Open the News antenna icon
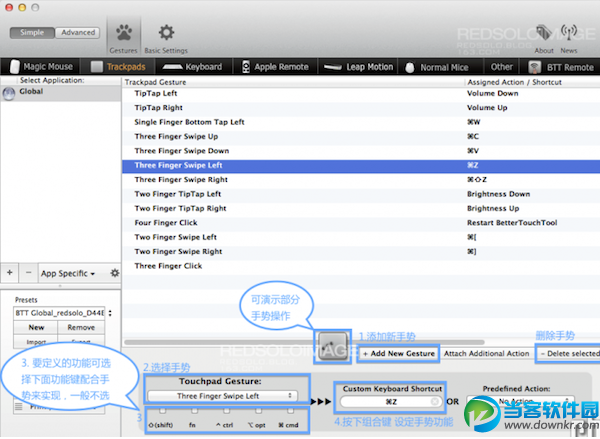The image size is (600, 439). [569, 32]
